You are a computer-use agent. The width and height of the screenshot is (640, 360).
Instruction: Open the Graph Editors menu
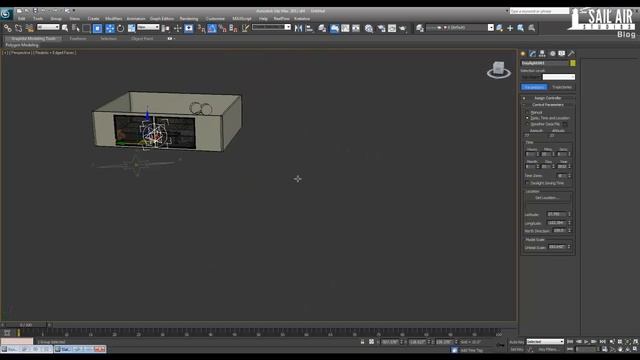tap(162, 19)
